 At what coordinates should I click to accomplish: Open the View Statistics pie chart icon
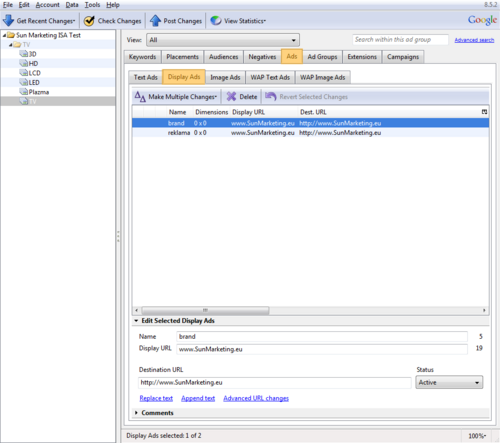point(216,21)
